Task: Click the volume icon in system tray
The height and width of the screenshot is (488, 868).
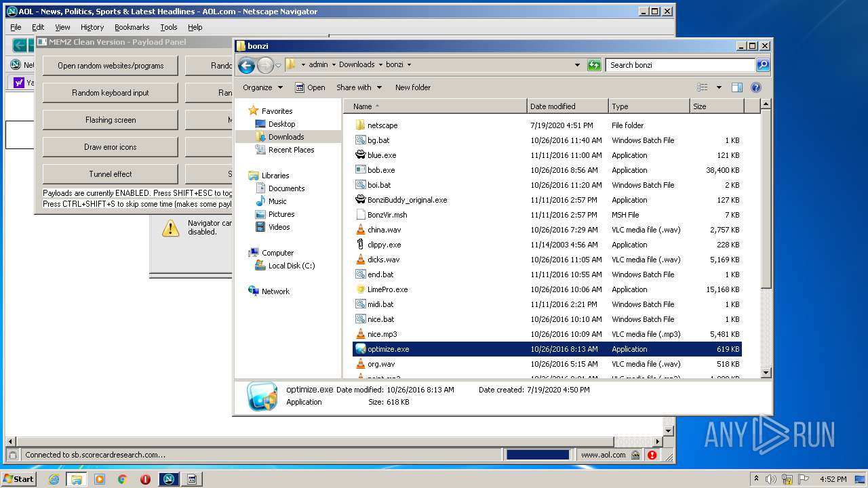Action: tap(771, 479)
